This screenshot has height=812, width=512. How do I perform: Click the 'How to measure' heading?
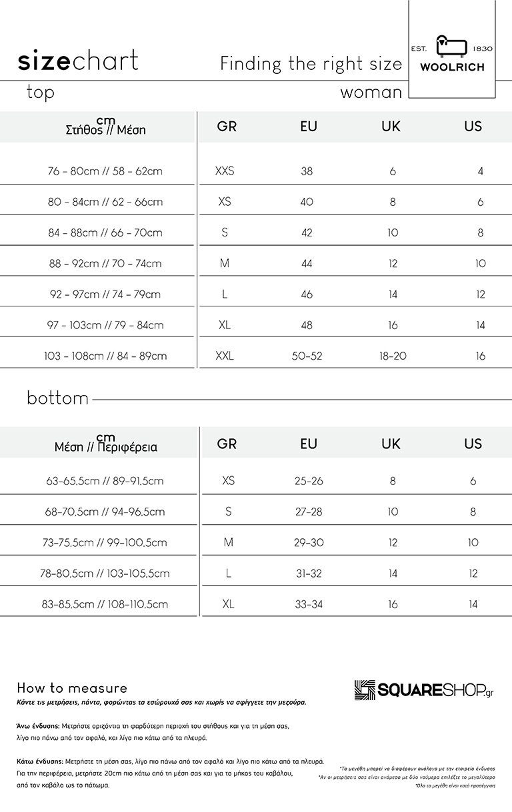(x=72, y=688)
